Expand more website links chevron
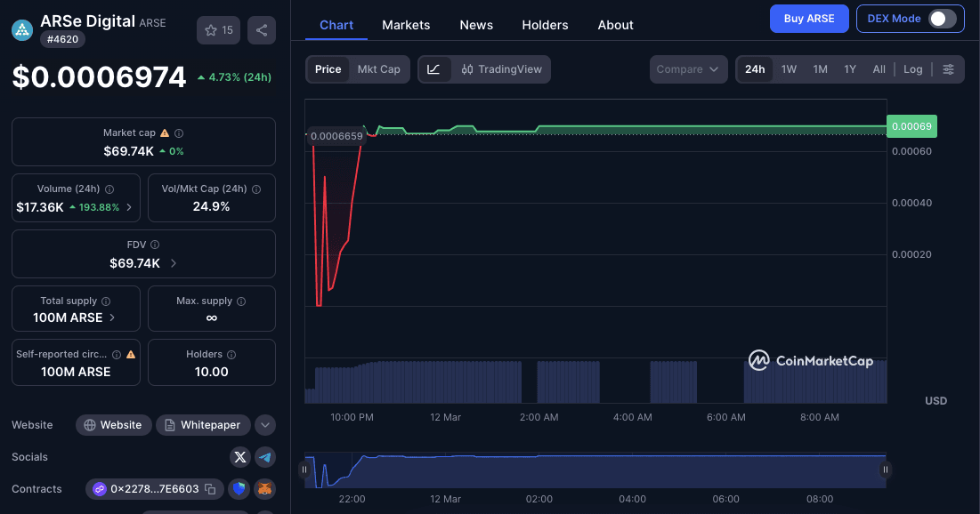980x514 pixels. pos(264,425)
